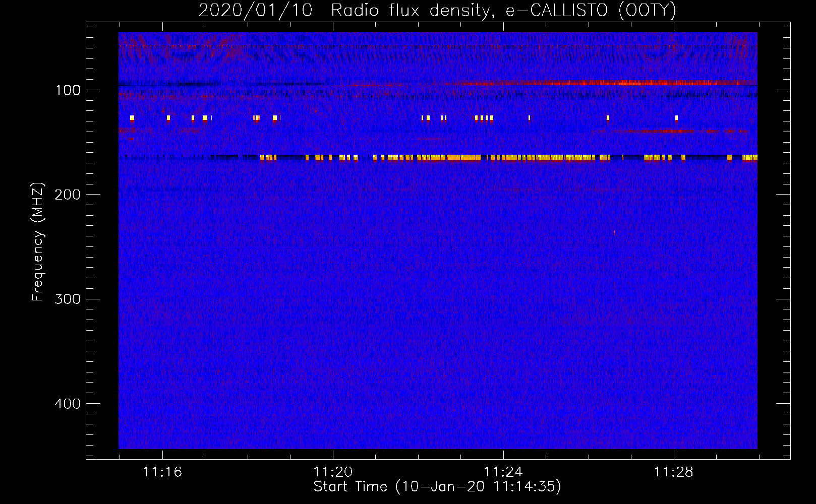Click the 400 frequency tick label
The height and width of the screenshot is (504, 816).
click(68, 404)
